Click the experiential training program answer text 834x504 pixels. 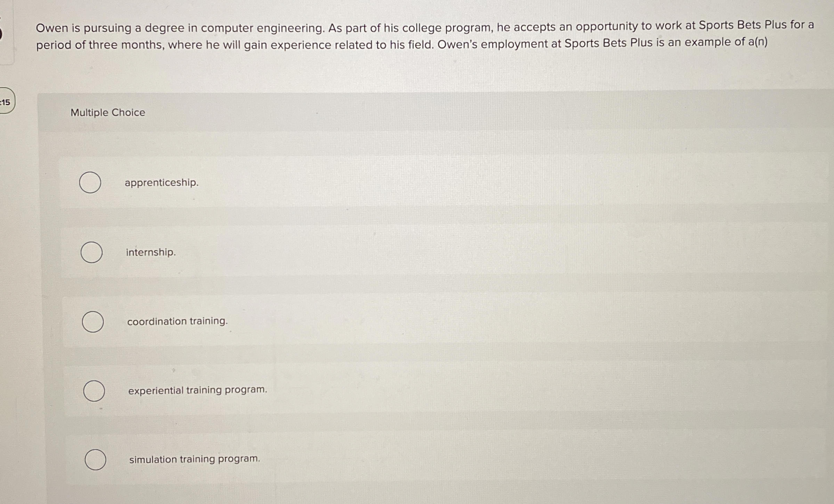coord(197,390)
